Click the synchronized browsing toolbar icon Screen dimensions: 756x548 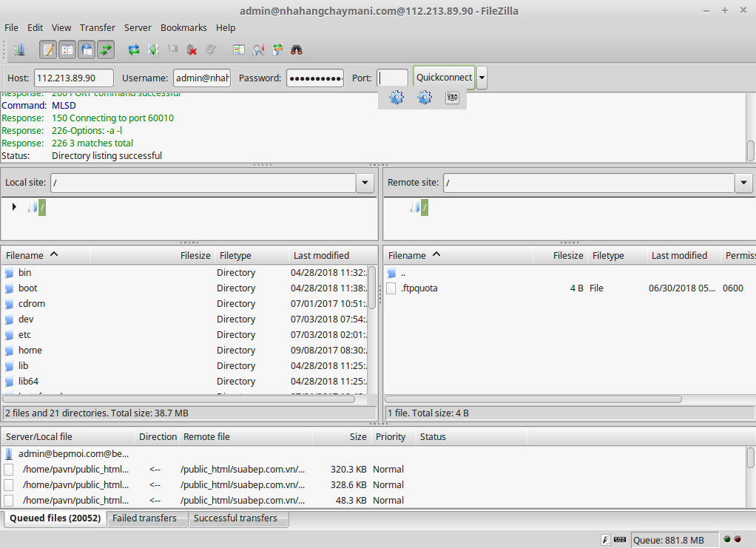pyautogui.click(x=277, y=50)
